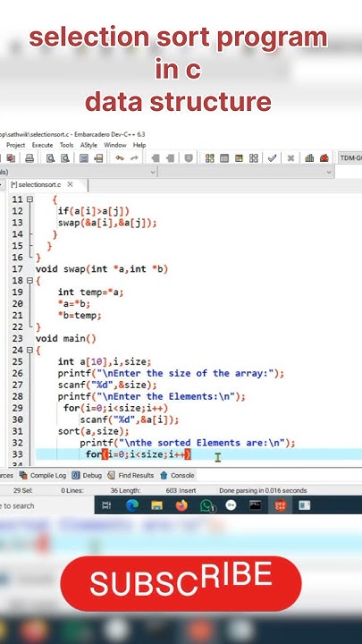Click the 'if(a[i]>a[j])' code line

tap(94, 211)
